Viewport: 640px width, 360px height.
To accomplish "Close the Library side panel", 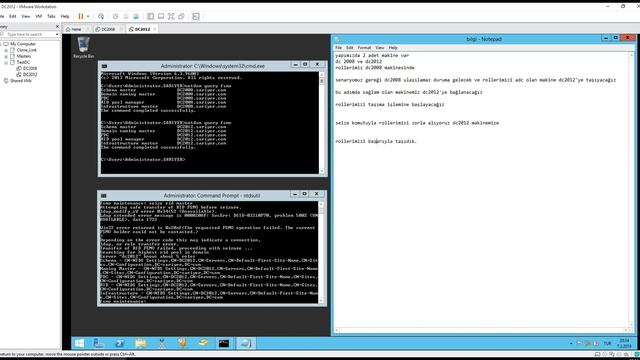I will coord(57,27).
